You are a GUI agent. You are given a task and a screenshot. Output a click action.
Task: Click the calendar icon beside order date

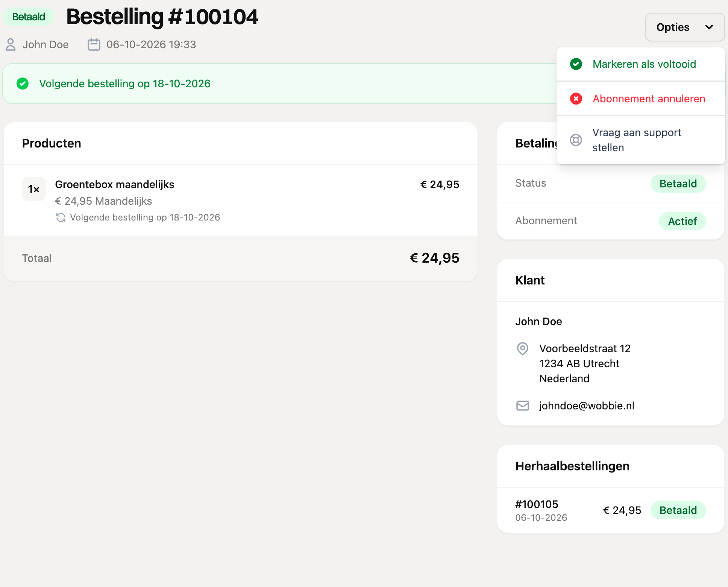(x=94, y=44)
